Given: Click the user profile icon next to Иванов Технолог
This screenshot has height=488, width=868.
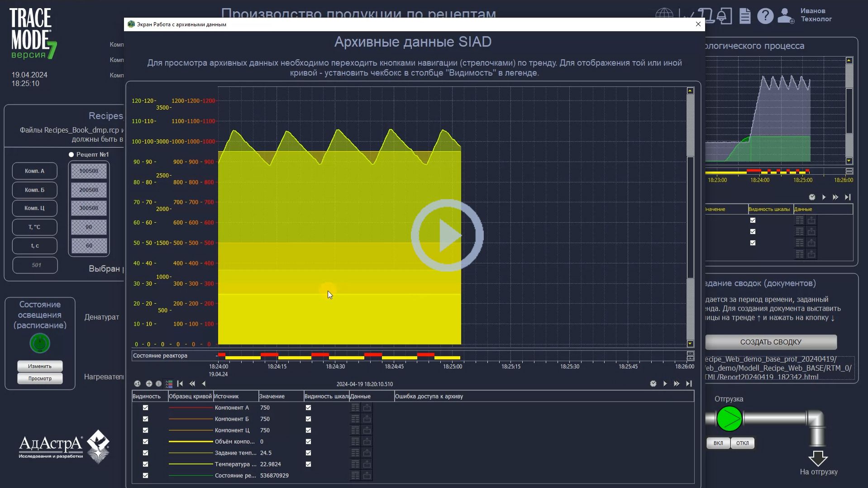Looking at the screenshot, I should pos(786,16).
